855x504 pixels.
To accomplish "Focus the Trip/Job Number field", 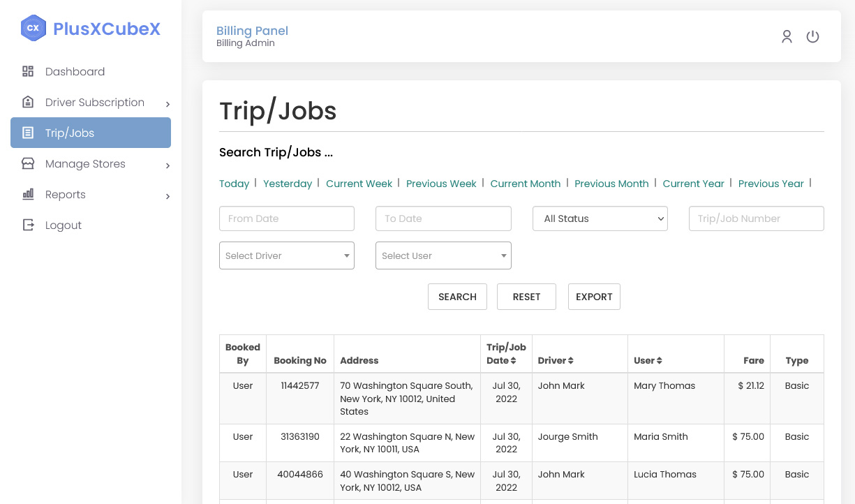I will pos(756,218).
